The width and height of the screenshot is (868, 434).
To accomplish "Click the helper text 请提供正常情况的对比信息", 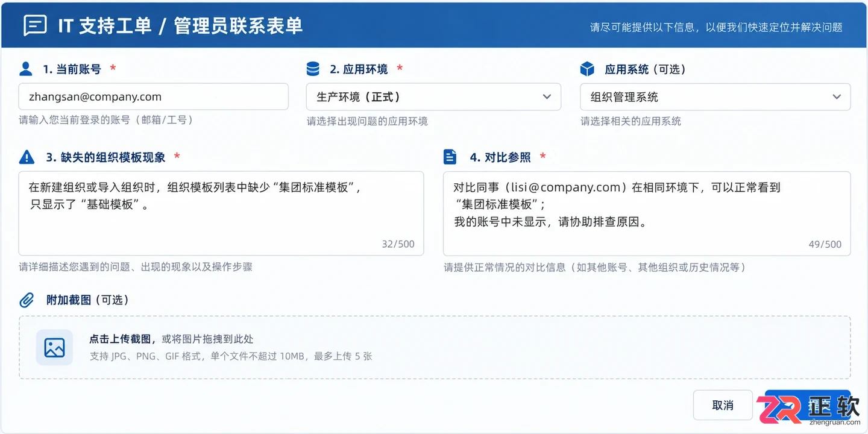I will pos(595,267).
